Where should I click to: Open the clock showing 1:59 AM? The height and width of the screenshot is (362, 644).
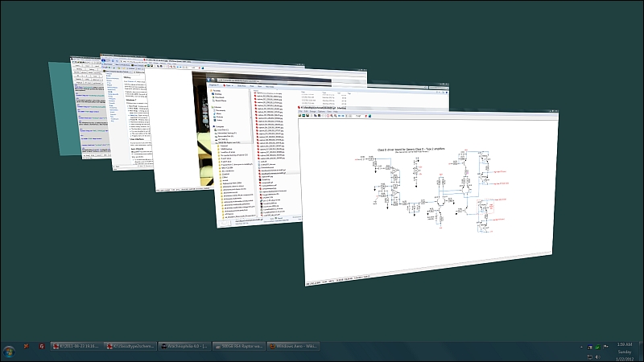pos(625,352)
